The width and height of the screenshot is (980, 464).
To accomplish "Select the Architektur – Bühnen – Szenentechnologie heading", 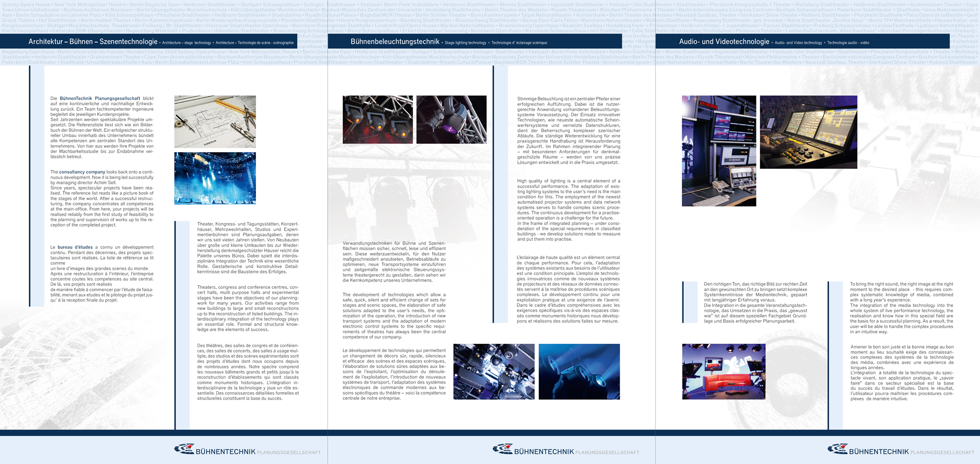I will pyautogui.click(x=93, y=42).
